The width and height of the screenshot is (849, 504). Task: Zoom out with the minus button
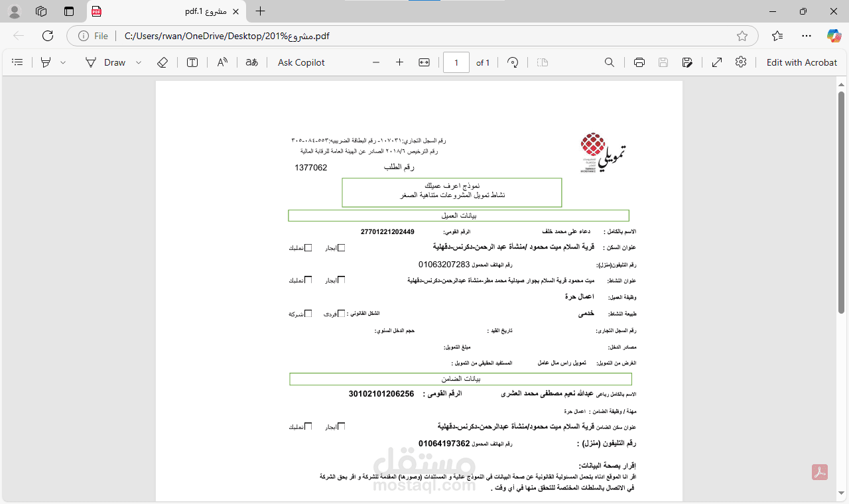coord(376,62)
